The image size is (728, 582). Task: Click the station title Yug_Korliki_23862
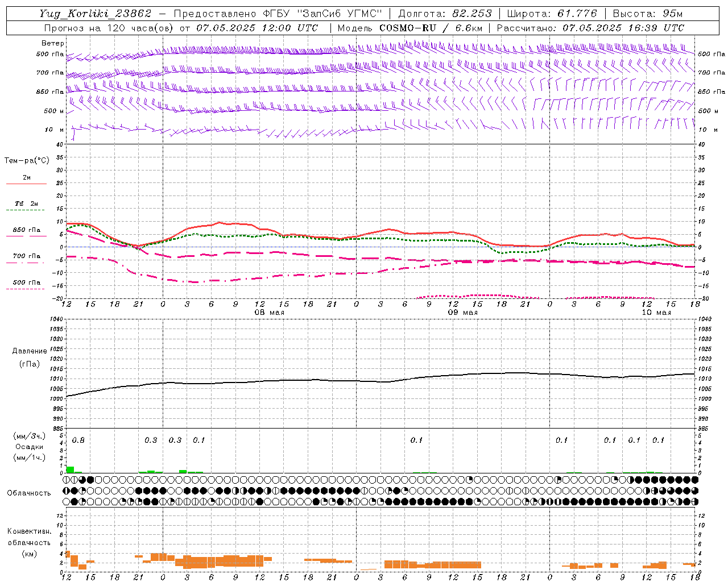(x=95, y=13)
